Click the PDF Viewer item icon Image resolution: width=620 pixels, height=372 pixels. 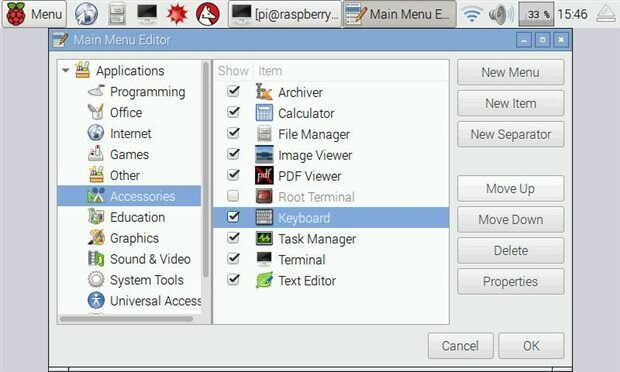[264, 176]
